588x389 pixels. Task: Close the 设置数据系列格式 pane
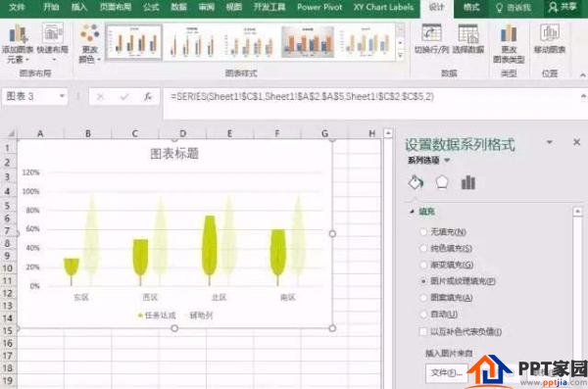[x=577, y=142]
